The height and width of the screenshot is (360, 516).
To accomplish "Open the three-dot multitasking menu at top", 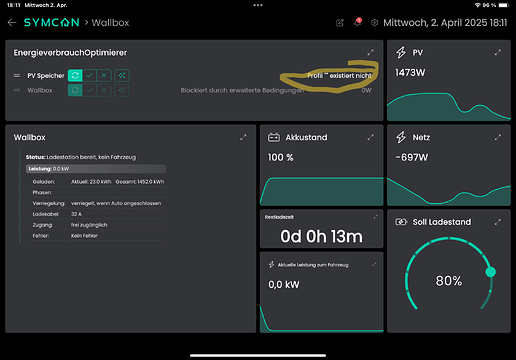I will coord(258,5).
